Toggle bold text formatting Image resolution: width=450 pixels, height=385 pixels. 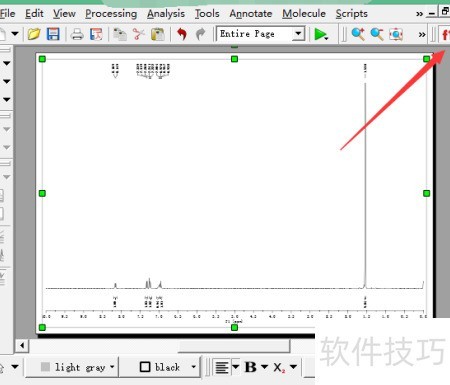250,367
